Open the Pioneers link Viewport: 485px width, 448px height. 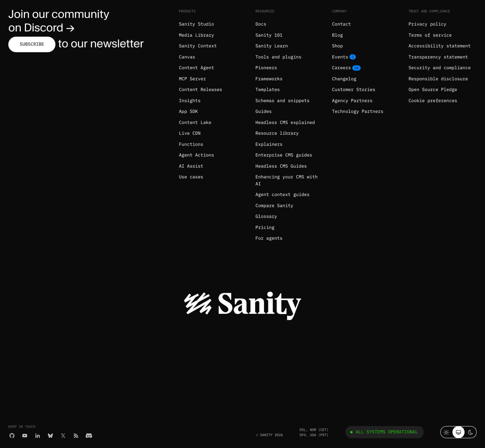266,68
